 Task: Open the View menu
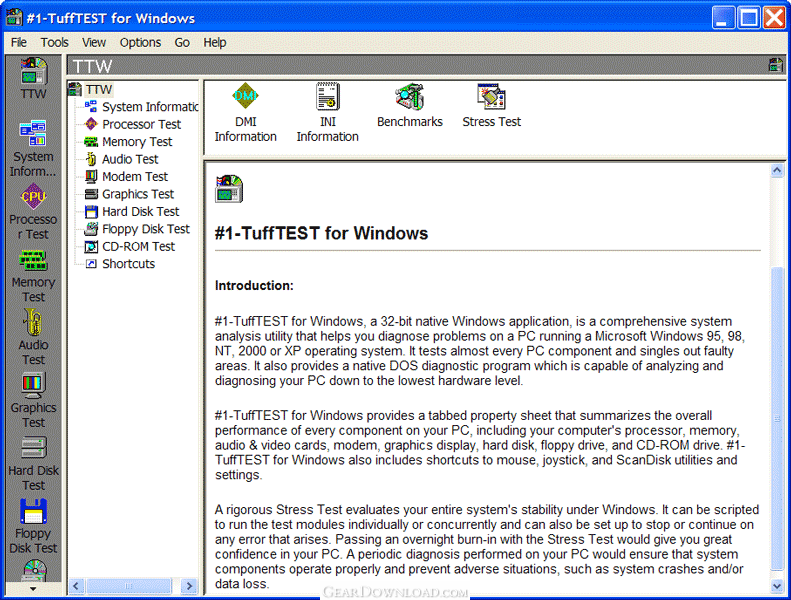pyautogui.click(x=94, y=42)
